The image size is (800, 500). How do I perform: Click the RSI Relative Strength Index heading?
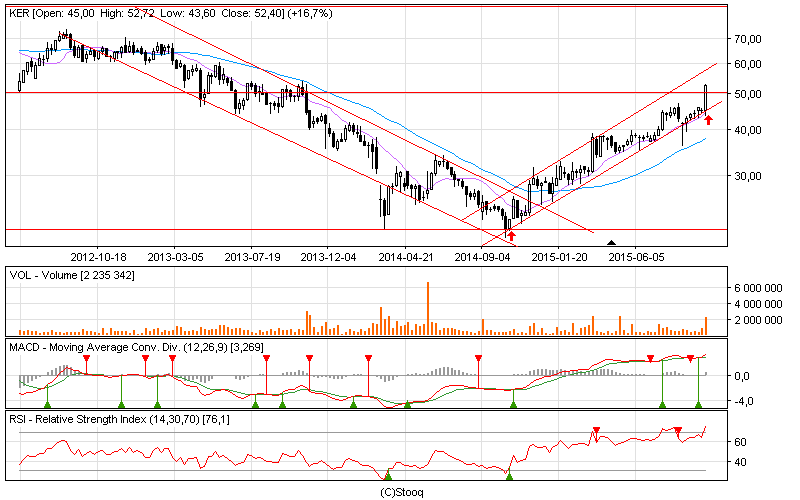[x=119, y=419]
